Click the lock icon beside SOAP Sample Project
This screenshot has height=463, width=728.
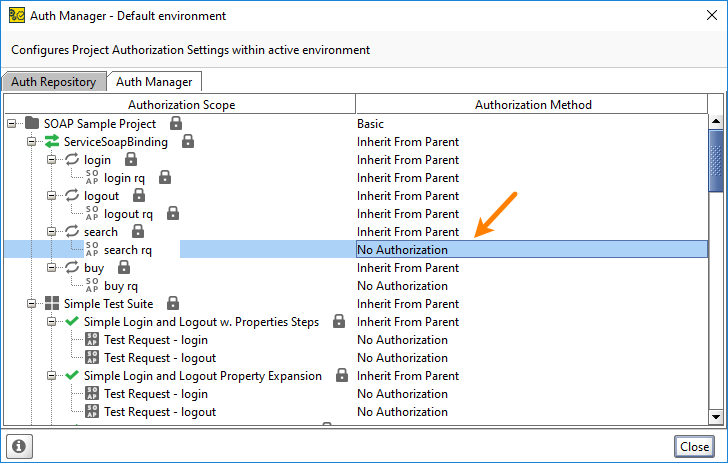tap(176, 123)
